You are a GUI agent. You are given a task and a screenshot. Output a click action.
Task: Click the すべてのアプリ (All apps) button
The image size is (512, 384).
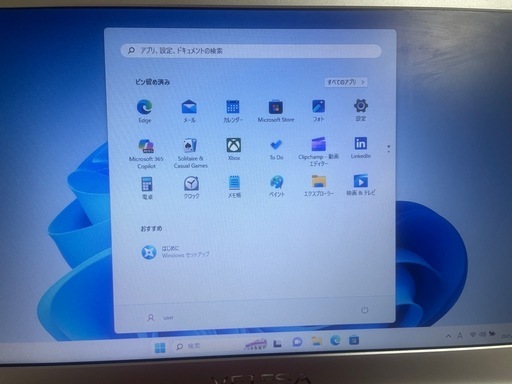click(346, 82)
